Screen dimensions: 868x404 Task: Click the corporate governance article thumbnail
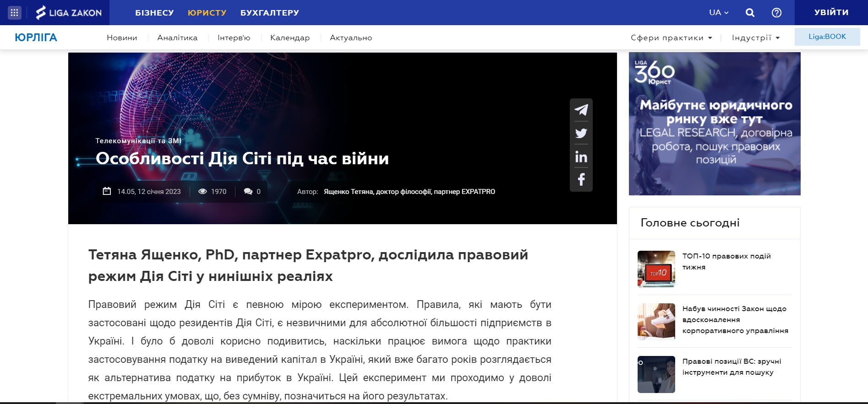pyautogui.click(x=656, y=322)
